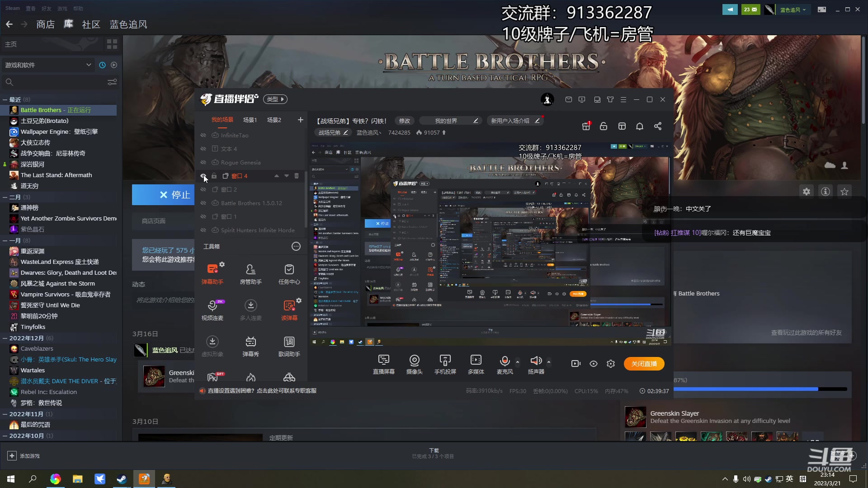Toggle lock on 窗口 4 source

pos(214,176)
